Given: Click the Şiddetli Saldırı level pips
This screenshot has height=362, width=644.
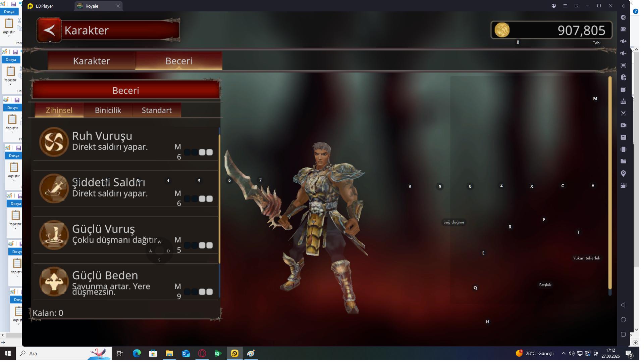Looking at the screenshot, I should 198,199.
